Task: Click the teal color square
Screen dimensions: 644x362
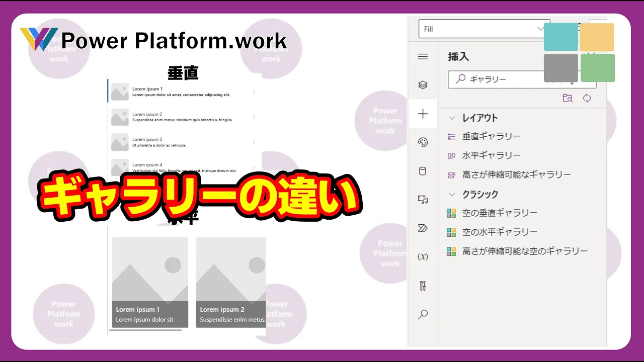Action: click(561, 37)
